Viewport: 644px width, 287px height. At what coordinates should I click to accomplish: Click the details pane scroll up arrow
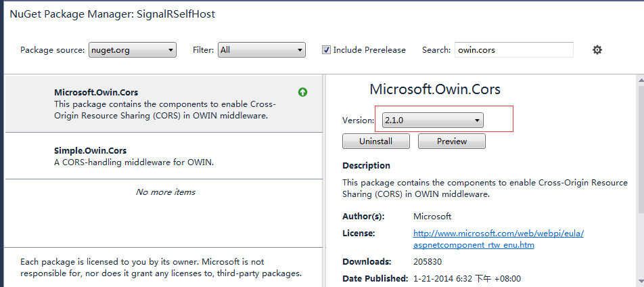(x=641, y=80)
